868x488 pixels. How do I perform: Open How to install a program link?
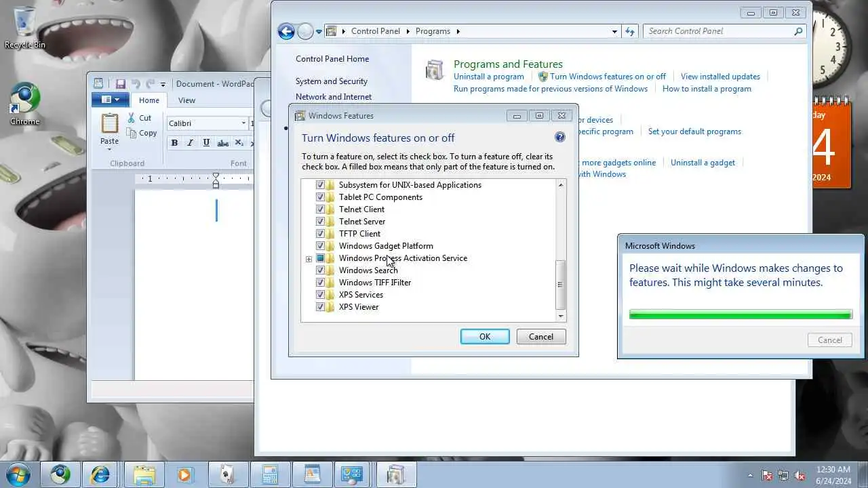pos(707,89)
